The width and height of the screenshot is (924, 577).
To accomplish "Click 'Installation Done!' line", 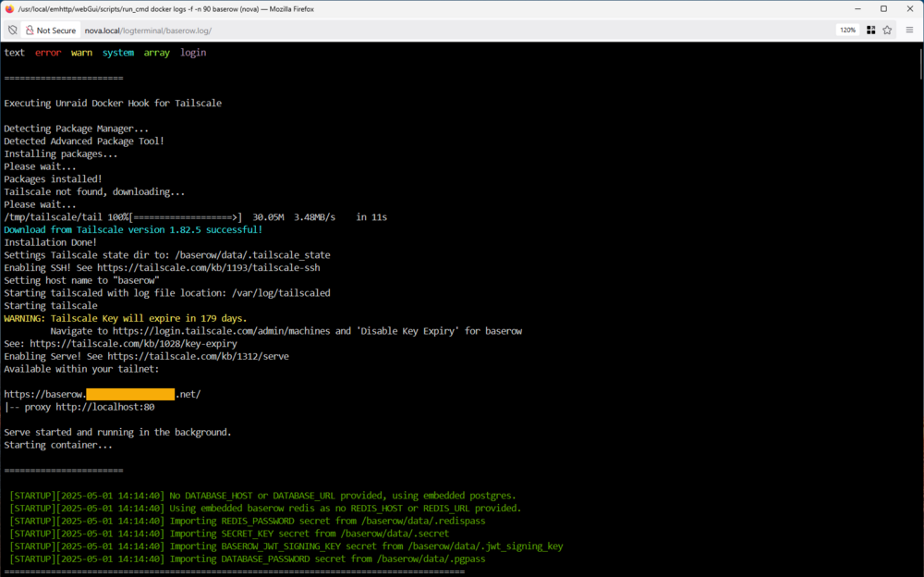I will point(50,242).
